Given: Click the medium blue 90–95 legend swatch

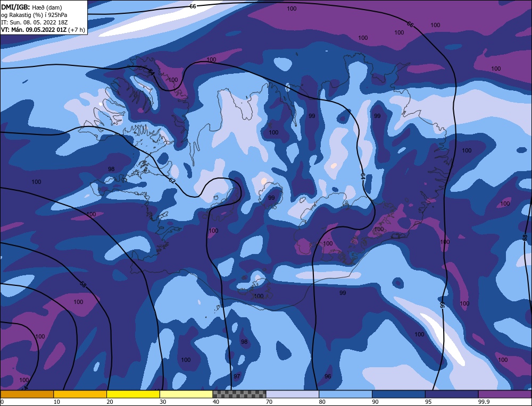Looking at the screenshot, I should [398, 394].
